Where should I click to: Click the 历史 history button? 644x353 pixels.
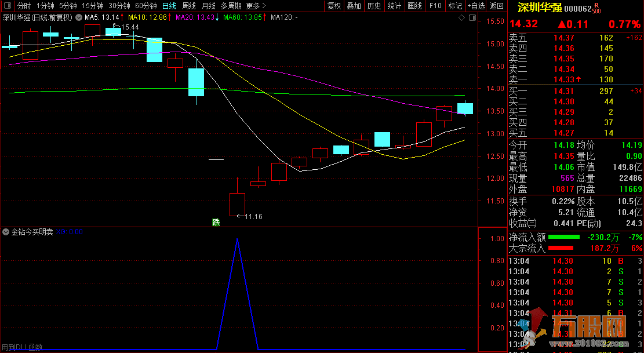pyautogui.click(x=374, y=6)
